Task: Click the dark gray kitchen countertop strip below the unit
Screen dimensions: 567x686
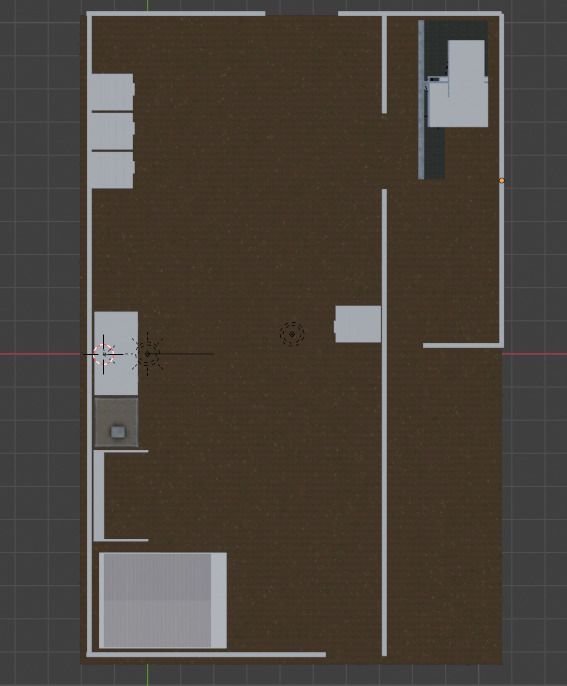Action: click(x=435, y=153)
